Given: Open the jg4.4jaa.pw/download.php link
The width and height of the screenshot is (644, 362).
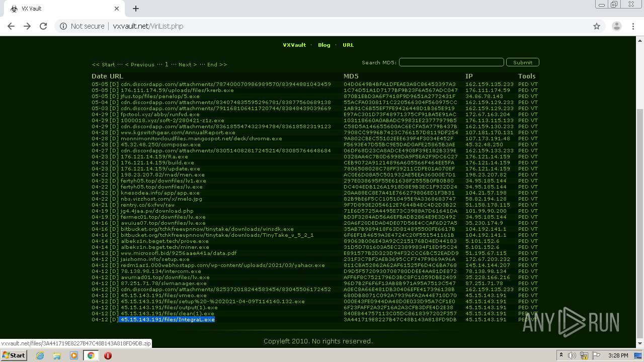Looking at the screenshot, I should coord(157,211).
